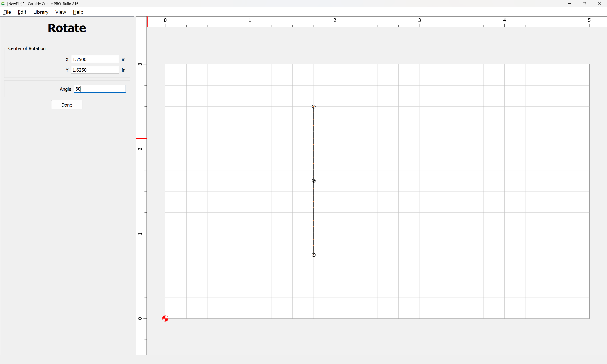Click the 'Center of Rotation' group label

[27, 49]
